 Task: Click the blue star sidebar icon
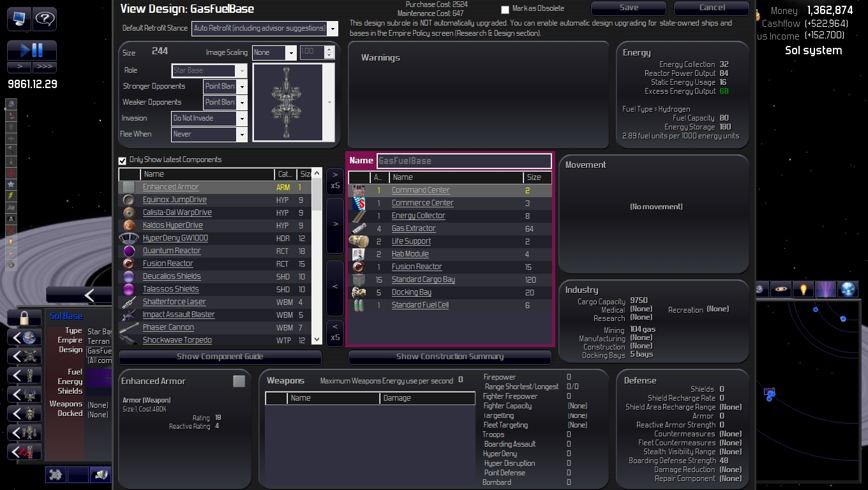[11, 184]
